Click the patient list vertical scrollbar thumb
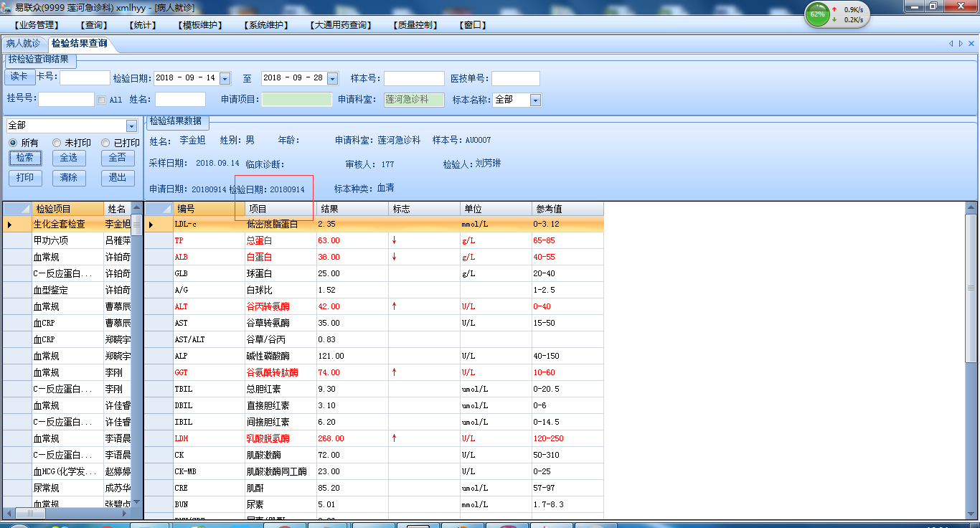The height and width of the screenshot is (528, 980). click(x=136, y=225)
